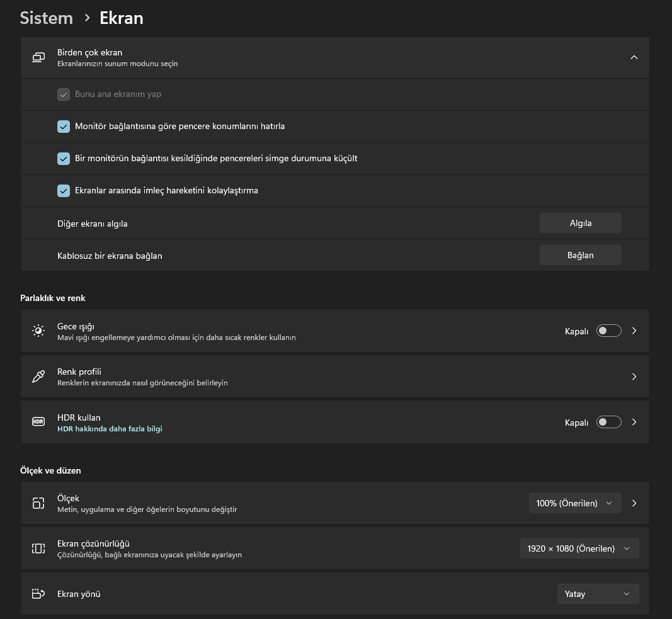Click the Gece ışığı sun icon
The width and height of the screenshot is (672, 619).
pos(38,331)
